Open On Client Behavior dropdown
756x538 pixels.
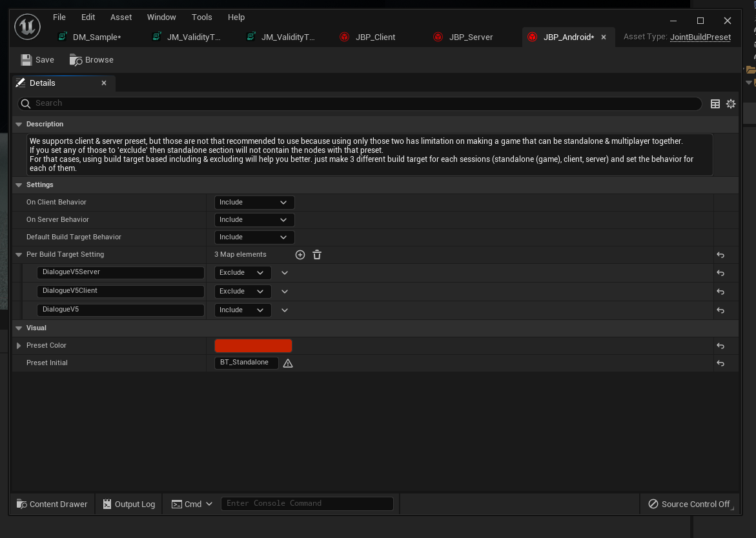[254, 203]
